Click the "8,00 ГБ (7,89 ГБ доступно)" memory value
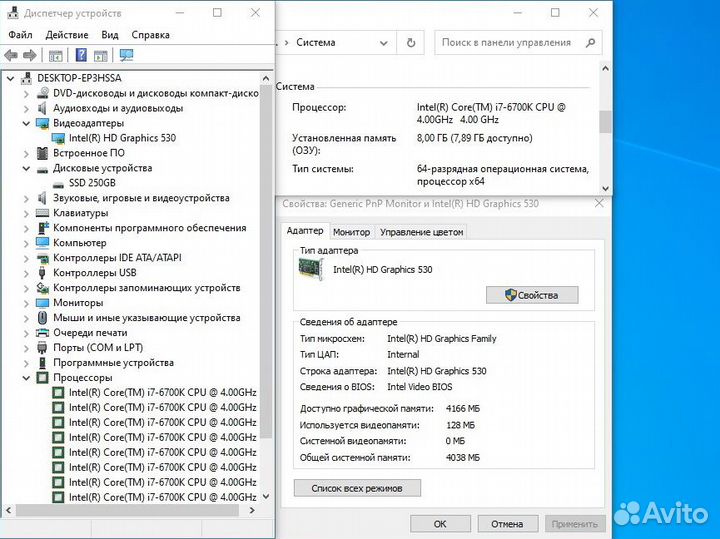Viewport: 720px width, 539px height. coord(474,138)
